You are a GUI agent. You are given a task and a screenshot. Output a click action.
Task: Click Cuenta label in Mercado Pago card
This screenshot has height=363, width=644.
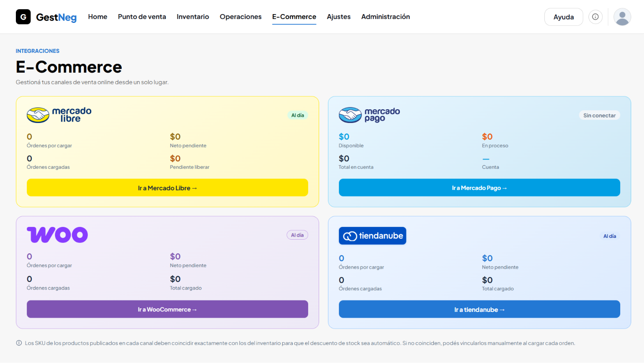[491, 167]
